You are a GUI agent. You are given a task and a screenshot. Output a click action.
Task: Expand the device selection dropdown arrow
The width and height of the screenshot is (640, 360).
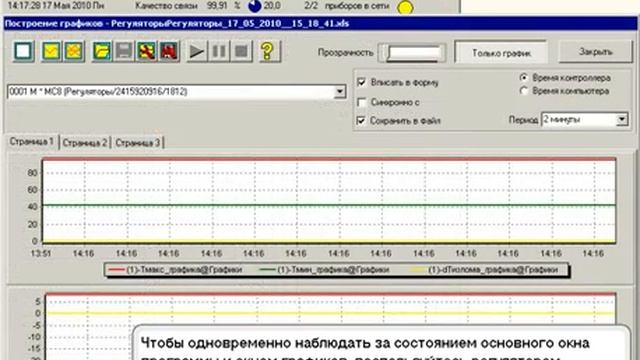pos(340,92)
